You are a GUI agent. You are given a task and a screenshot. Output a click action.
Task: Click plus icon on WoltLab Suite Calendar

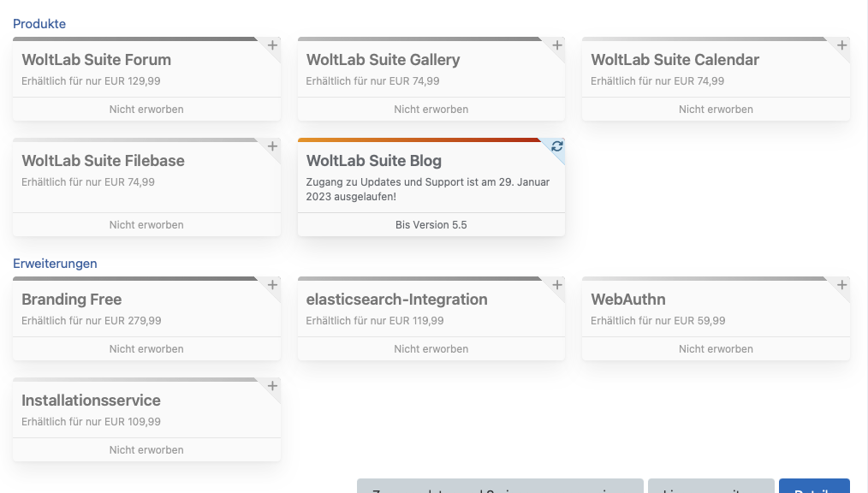pyautogui.click(x=842, y=45)
